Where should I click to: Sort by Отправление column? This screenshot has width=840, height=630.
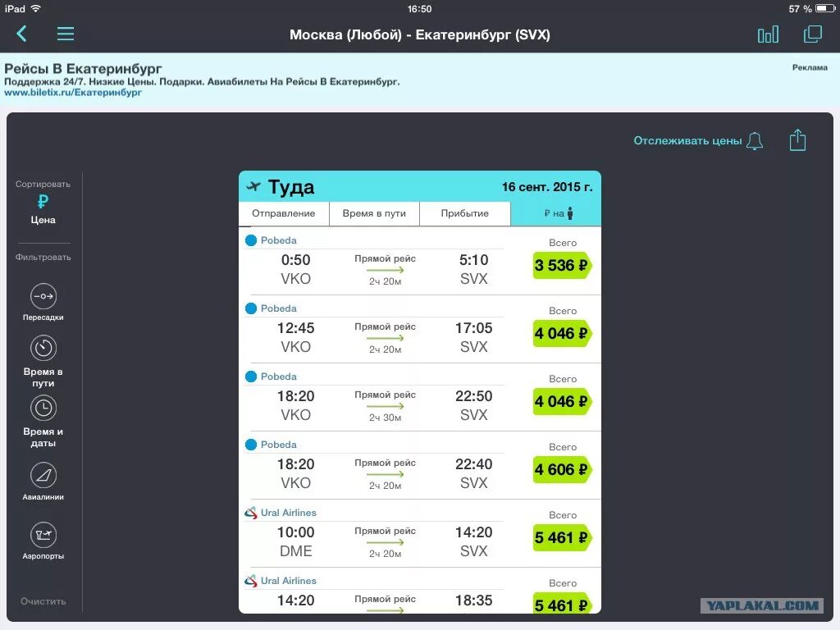[x=283, y=213]
